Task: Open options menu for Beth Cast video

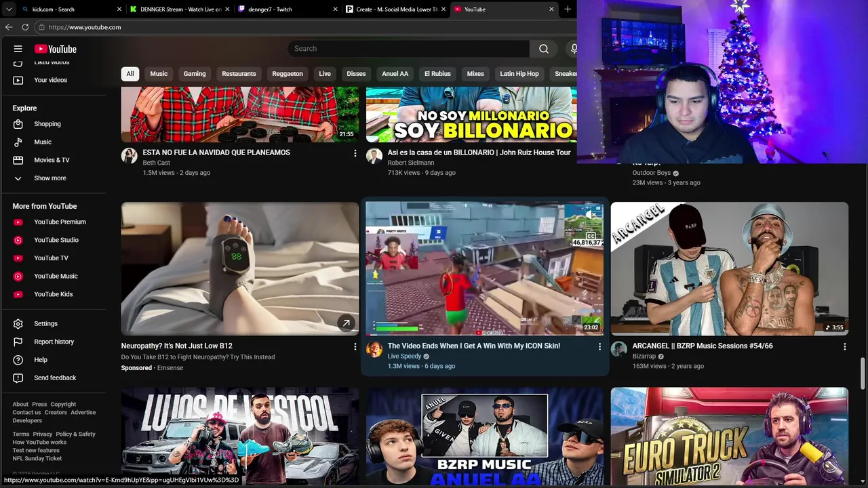Action: pyautogui.click(x=355, y=154)
